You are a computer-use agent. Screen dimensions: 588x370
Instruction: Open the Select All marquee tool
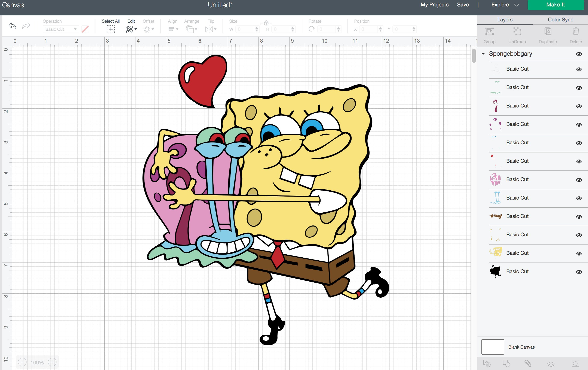(111, 29)
